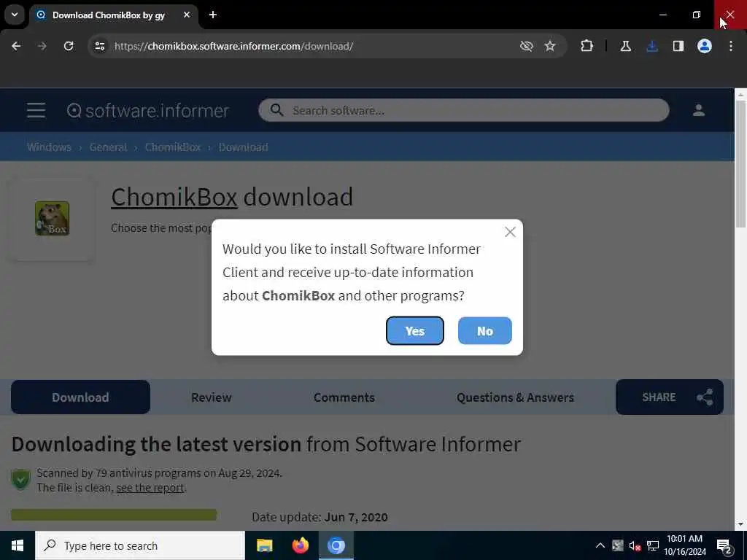Open the antivirus 'see the report' link
Screen dimensions: 747x560
[150, 488]
